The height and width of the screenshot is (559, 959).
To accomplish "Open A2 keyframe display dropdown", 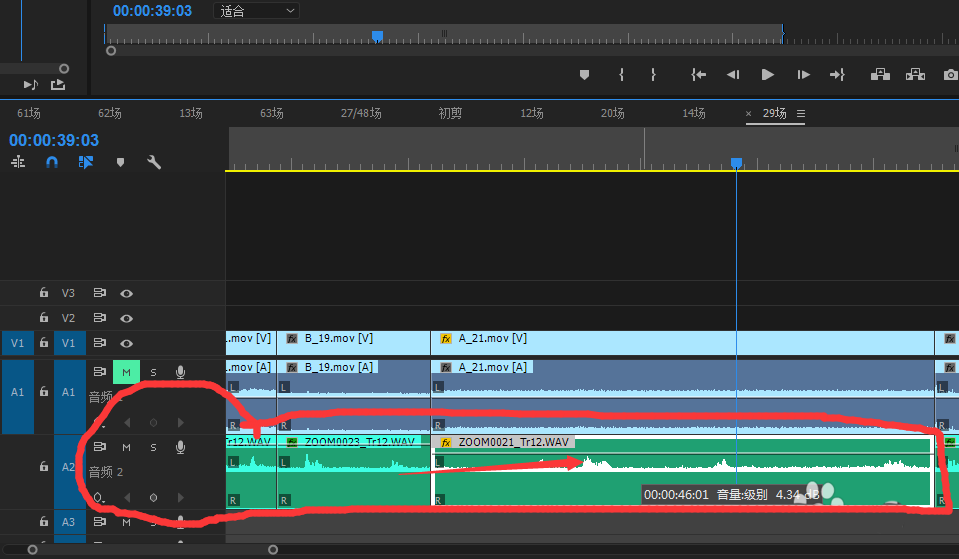I will tap(98, 497).
